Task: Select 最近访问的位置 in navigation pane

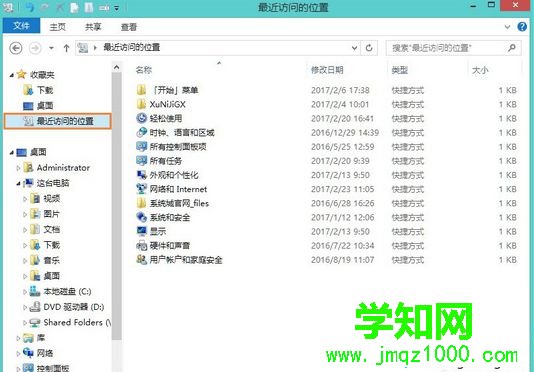Action: click(x=58, y=121)
